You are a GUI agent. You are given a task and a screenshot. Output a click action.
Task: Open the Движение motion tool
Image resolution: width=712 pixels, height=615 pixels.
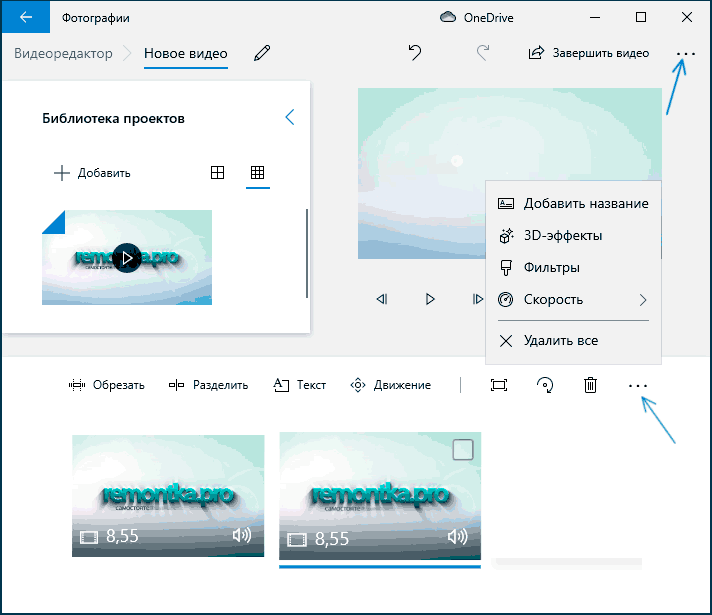coord(391,385)
